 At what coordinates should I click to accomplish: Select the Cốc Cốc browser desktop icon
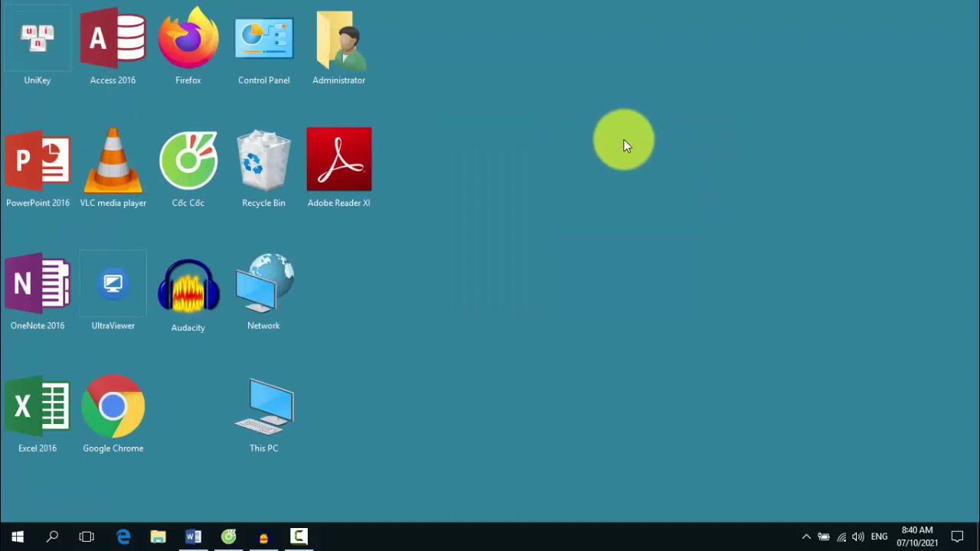coord(188,168)
